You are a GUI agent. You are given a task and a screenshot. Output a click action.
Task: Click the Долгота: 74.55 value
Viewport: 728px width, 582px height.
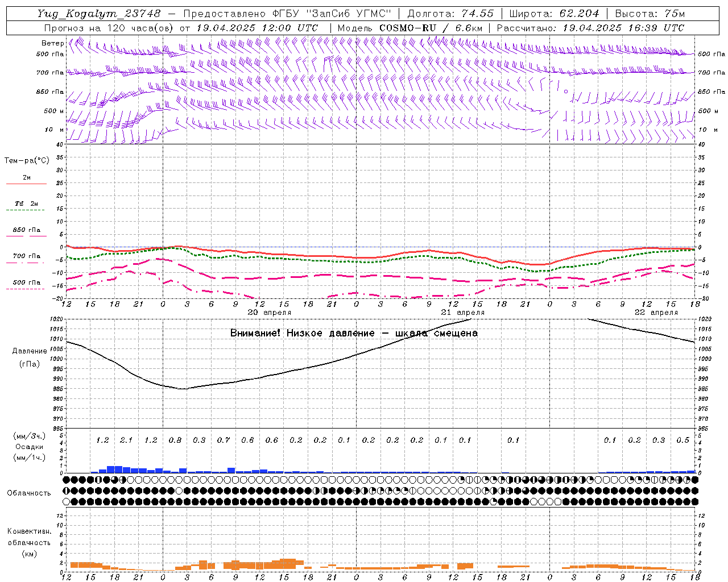click(450, 14)
